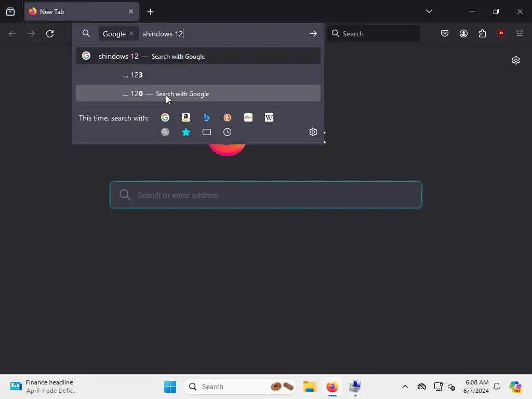Remove the Google search mode chip

[131, 33]
